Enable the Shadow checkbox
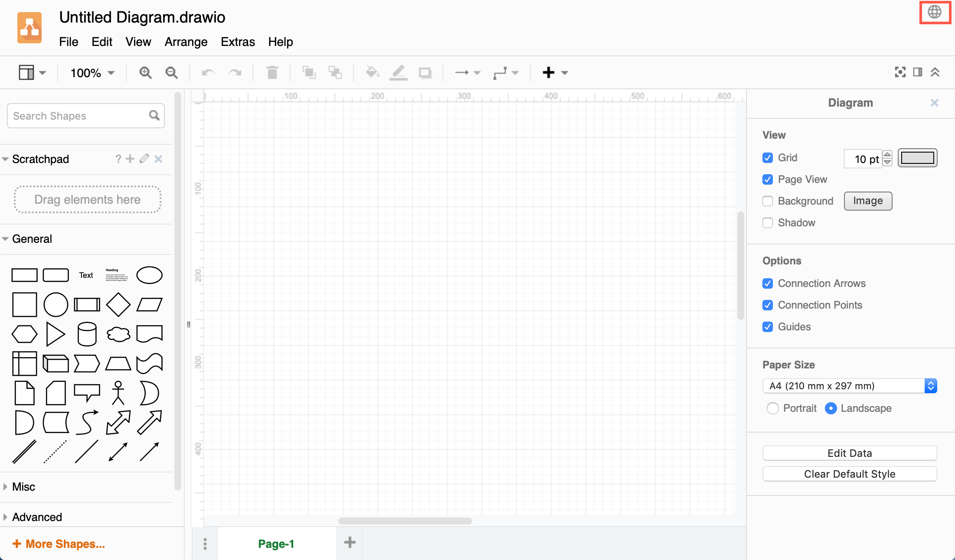Viewport: 955px width, 560px height. pyautogui.click(x=768, y=223)
